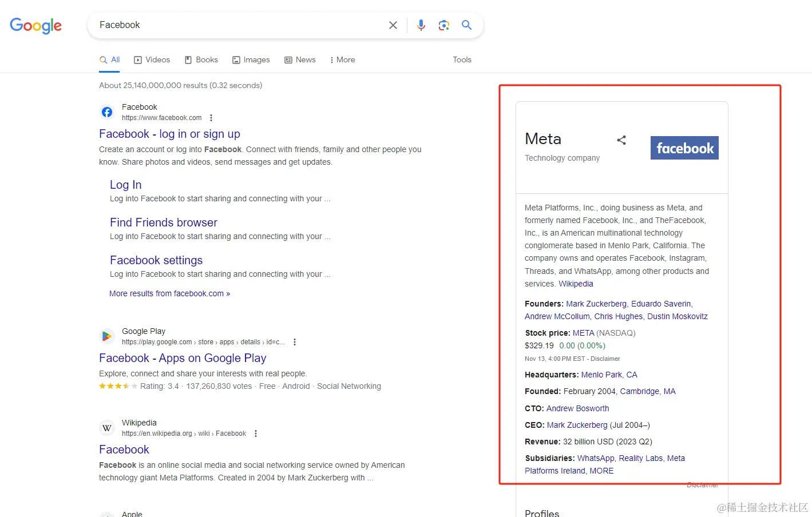Share the Meta knowledge panel
This screenshot has width=812, height=517.
point(621,140)
